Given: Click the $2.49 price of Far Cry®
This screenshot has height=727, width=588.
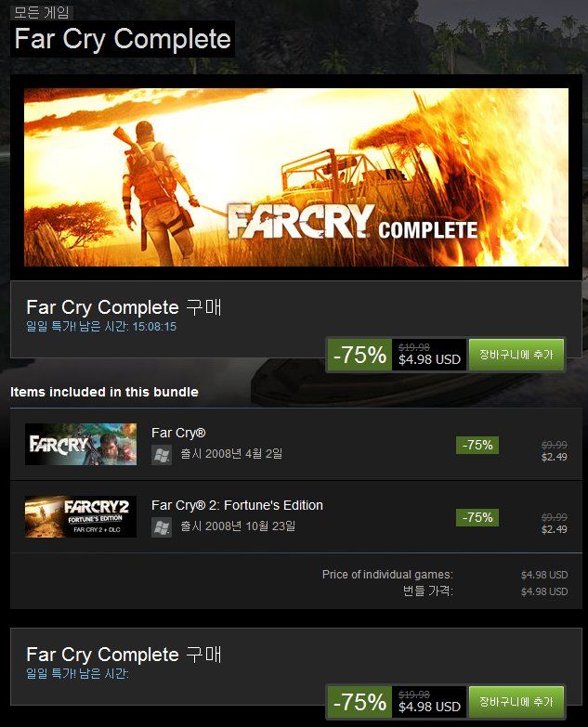Looking at the screenshot, I should click(555, 457).
